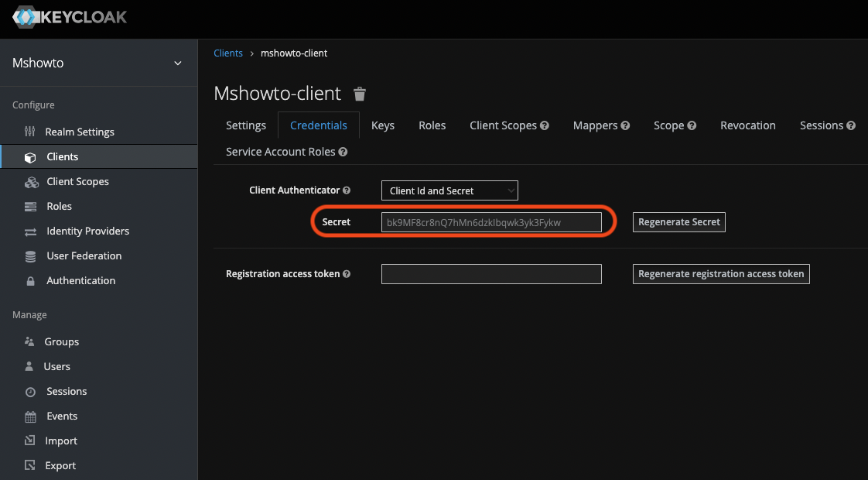Click Regenerate registration access token button
Image resolution: width=868 pixels, height=480 pixels.
pos(721,274)
